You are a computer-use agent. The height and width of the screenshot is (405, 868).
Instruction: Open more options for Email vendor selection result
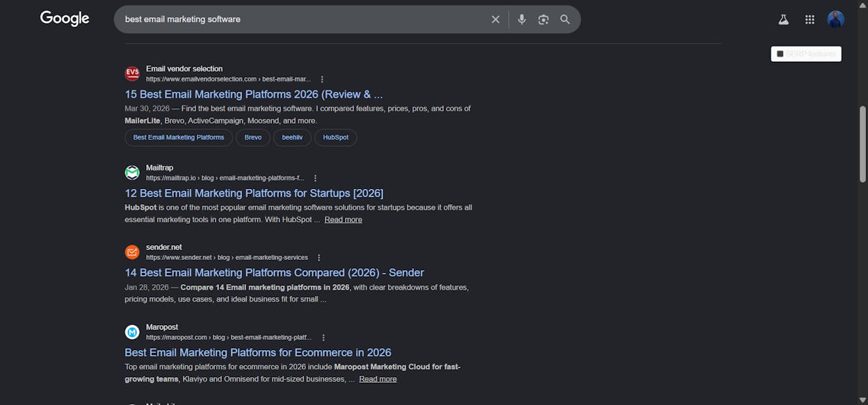point(322,79)
